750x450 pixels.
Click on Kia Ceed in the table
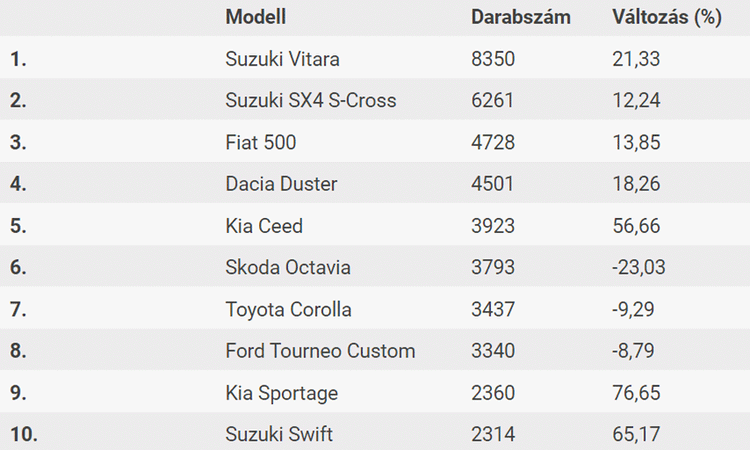pos(264,226)
